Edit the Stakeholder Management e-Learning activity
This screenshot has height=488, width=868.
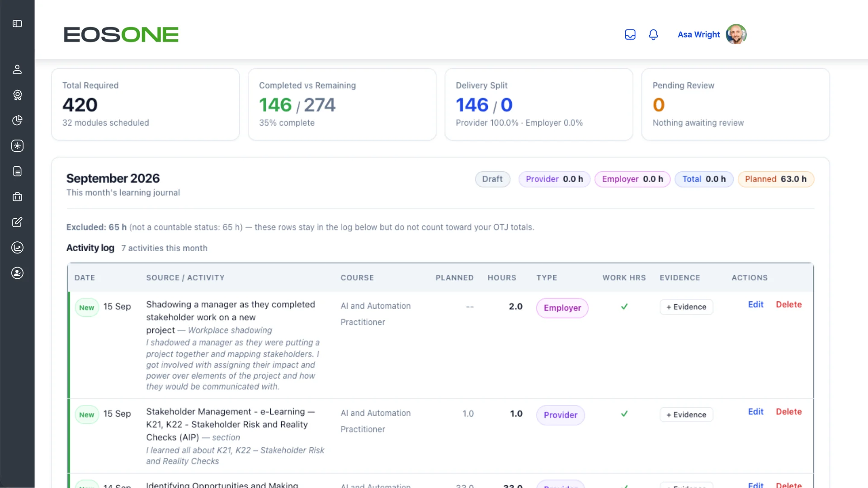[755, 412]
